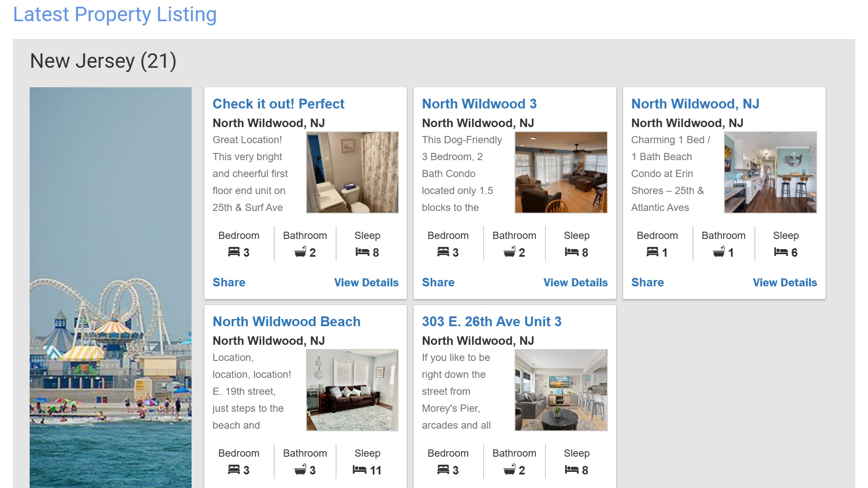Screen dimensions: 868x488
Task: Select the bedroom icon on 'North Wildwood Beach'
Action: pos(232,470)
